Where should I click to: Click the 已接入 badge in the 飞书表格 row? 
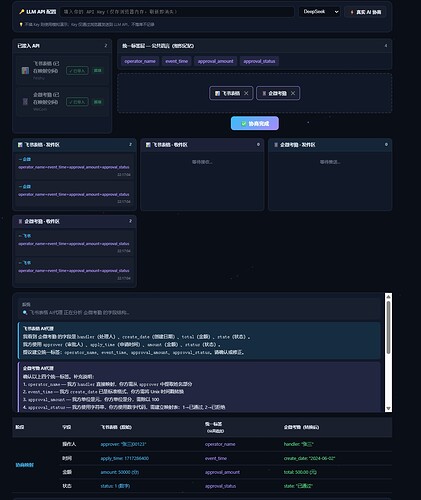pos(77,71)
